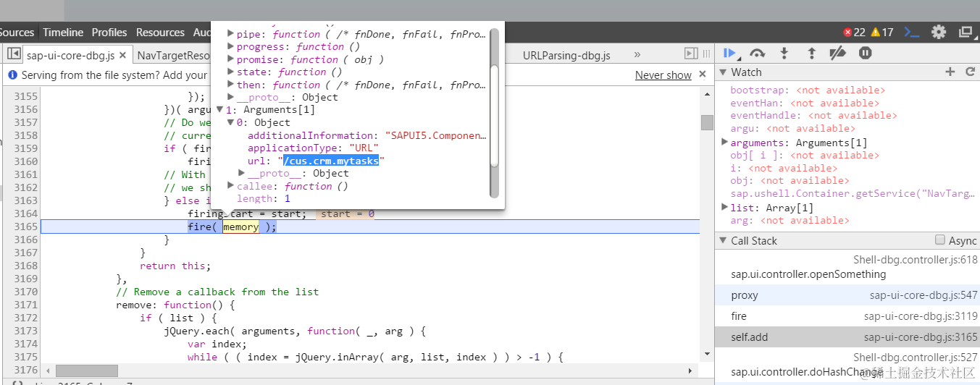980x385 pixels.
Task: Expand the popup __proto__: Object under url
Action: click(243, 173)
